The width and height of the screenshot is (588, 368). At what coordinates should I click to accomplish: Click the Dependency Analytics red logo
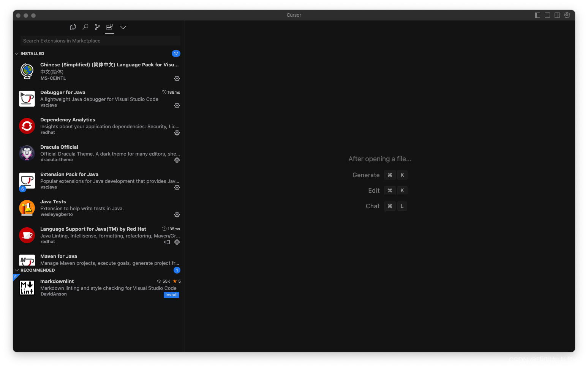pos(27,126)
